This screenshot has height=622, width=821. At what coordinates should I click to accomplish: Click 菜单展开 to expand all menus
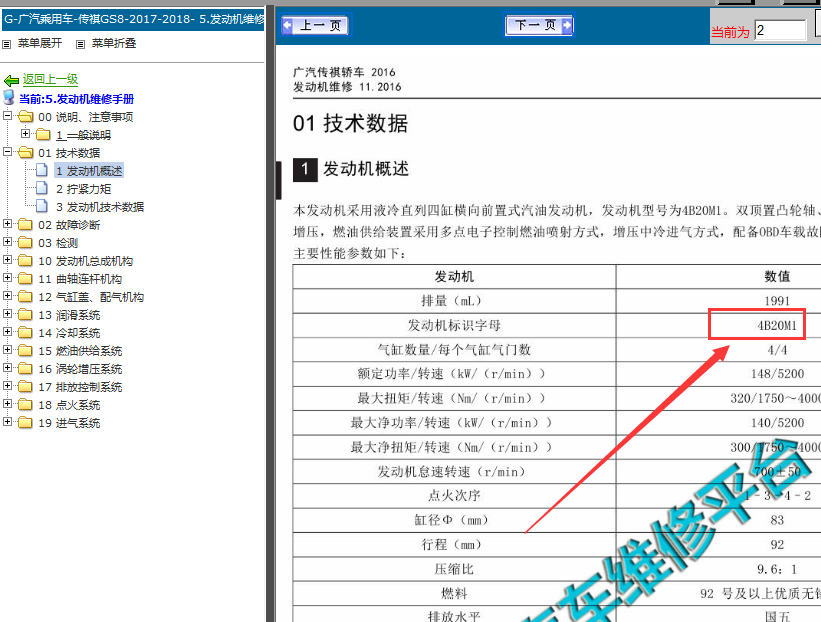40,43
